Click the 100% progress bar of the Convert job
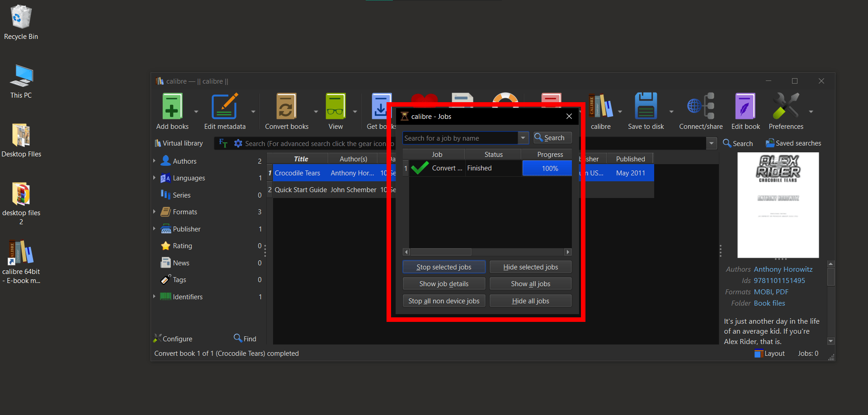Viewport: 868px width, 415px height. 547,168
